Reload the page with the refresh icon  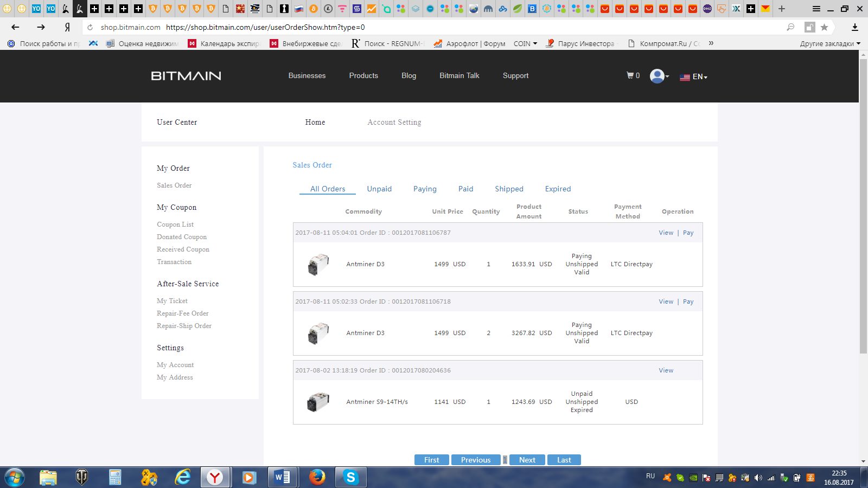coord(90,27)
